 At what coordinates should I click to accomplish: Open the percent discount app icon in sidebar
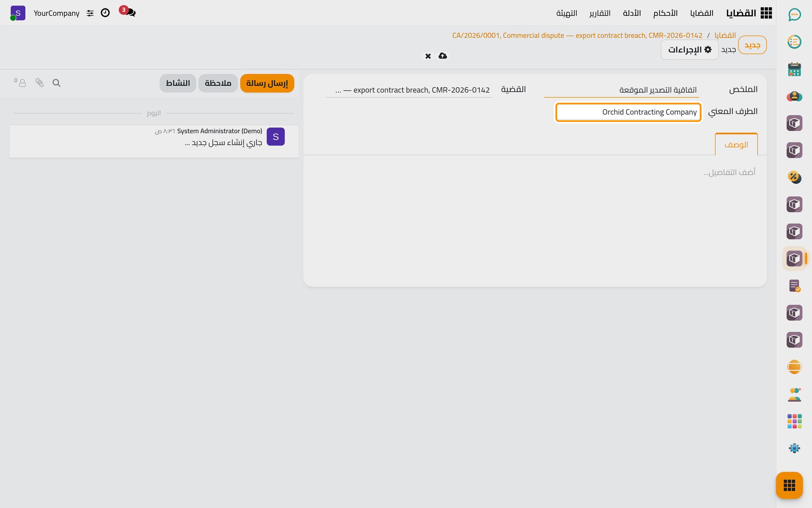tap(794, 177)
